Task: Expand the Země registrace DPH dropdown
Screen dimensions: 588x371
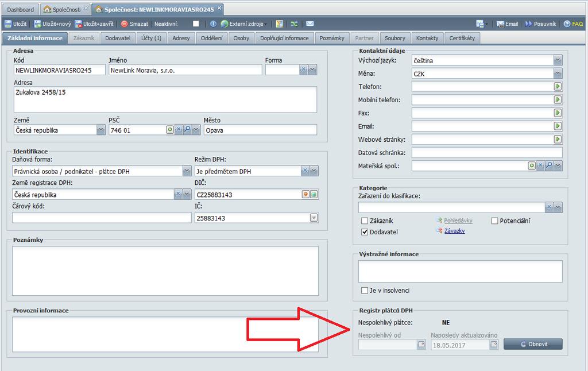Action: [x=187, y=194]
